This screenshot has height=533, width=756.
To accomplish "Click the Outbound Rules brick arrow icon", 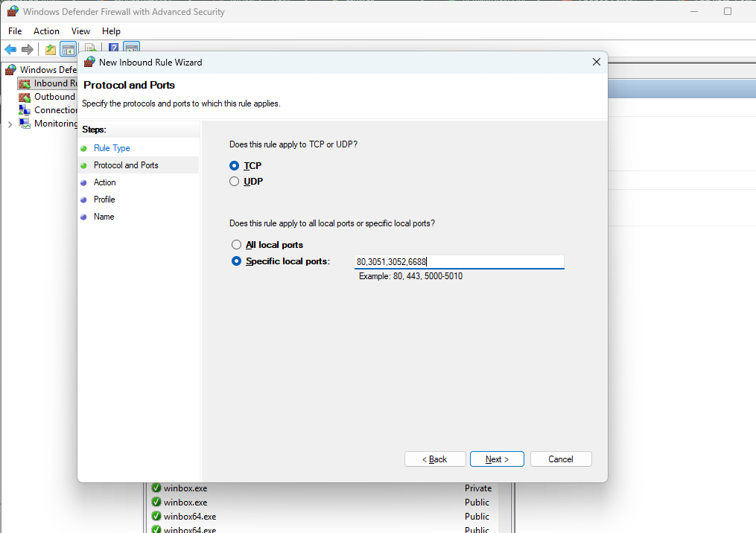I will (24, 97).
